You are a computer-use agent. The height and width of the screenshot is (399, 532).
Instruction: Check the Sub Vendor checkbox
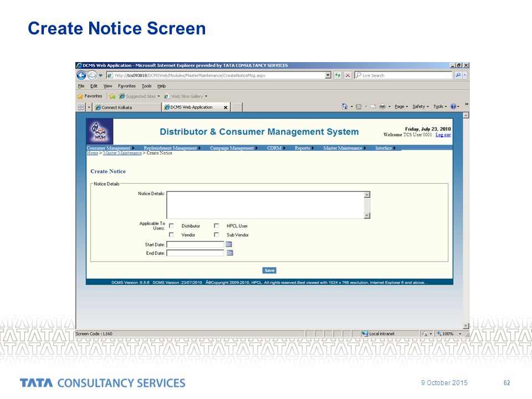click(216, 234)
